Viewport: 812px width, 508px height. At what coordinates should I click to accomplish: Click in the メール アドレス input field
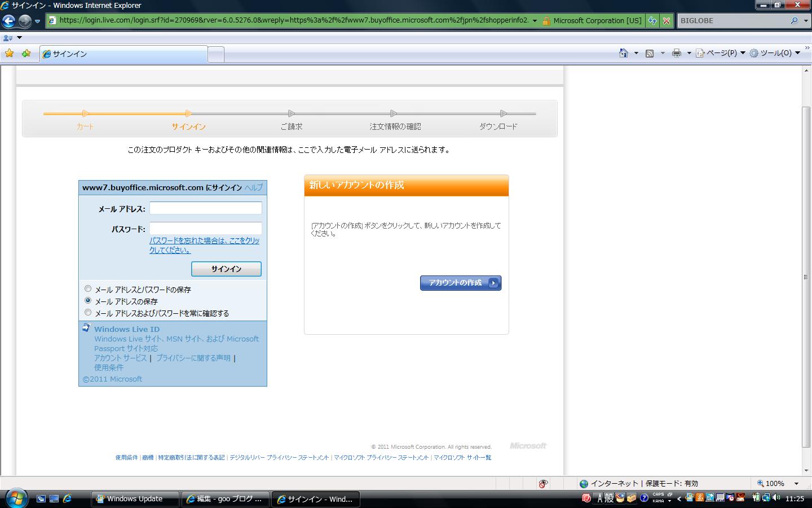tap(206, 208)
